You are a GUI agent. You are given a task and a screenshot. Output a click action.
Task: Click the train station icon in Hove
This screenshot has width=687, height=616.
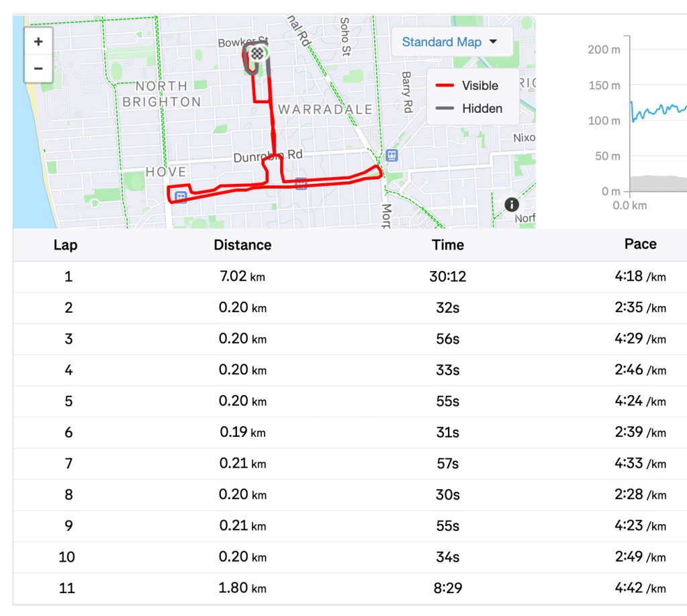(x=181, y=196)
